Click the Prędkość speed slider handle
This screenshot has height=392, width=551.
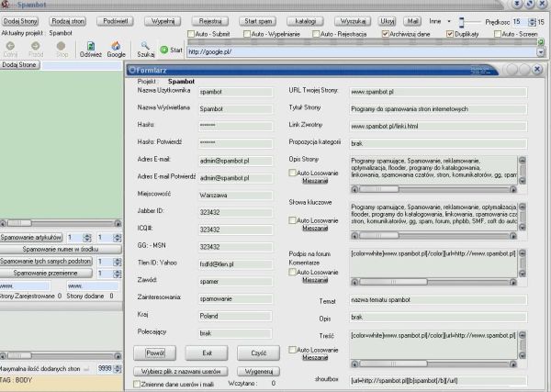[461, 22]
